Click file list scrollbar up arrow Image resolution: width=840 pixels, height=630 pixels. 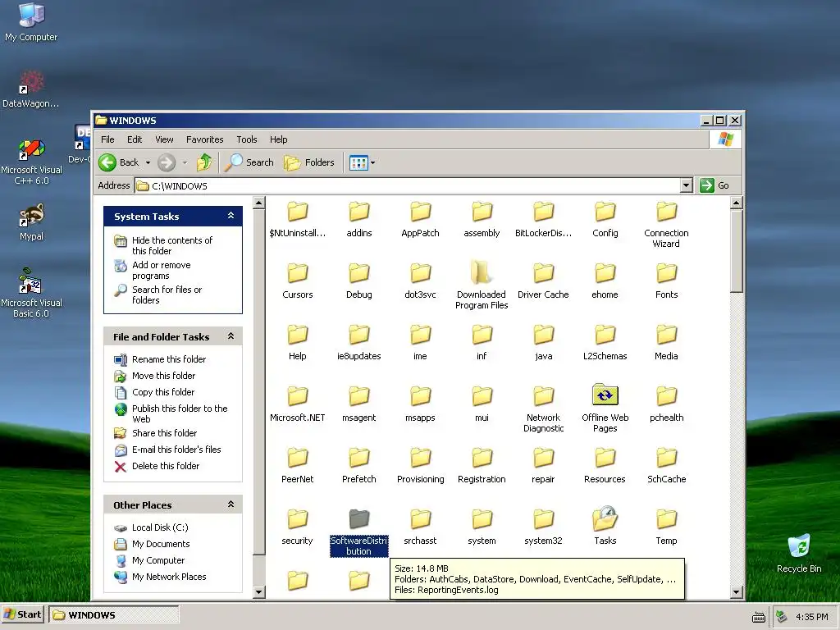click(736, 203)
